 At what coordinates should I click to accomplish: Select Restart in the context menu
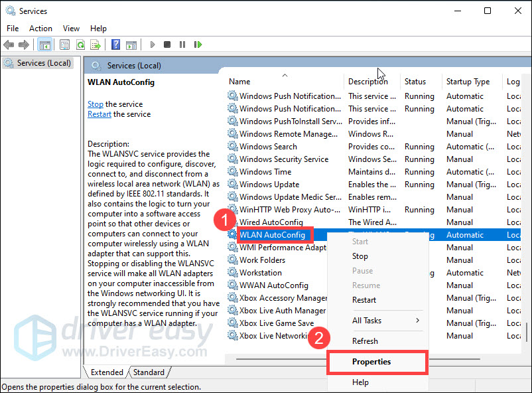tap(364, 300)
